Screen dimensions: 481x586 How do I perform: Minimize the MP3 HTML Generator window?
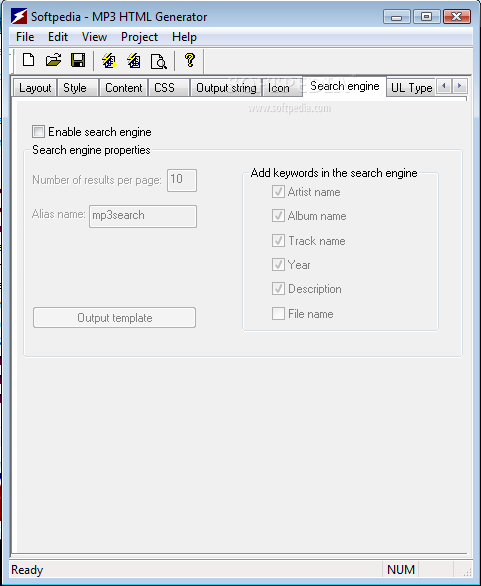397,17
